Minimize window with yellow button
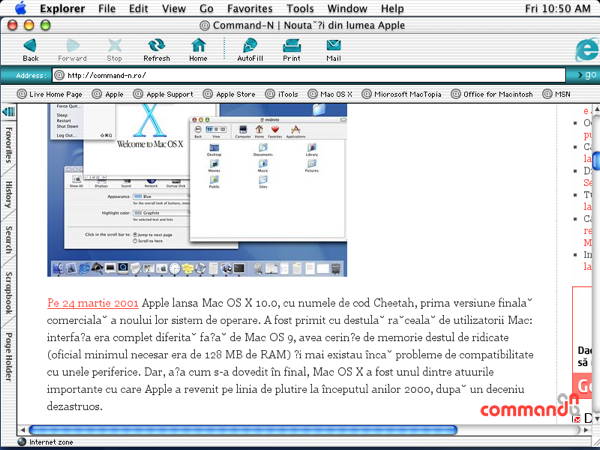Screen dimensions: 600x450 point(29,26)
